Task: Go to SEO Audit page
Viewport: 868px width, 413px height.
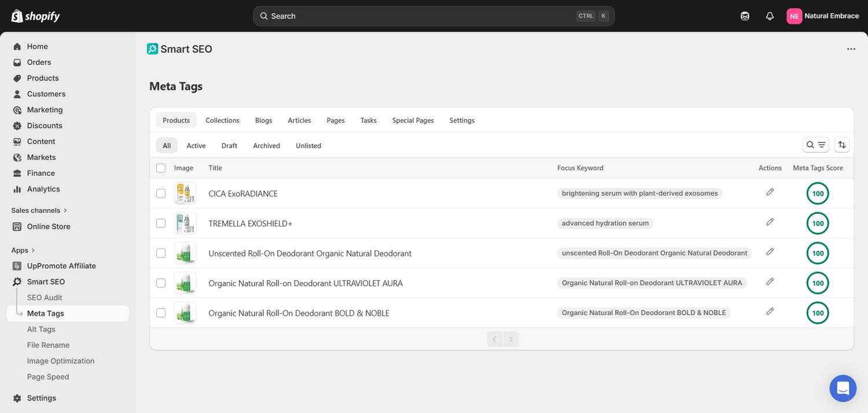Action: click(45, 298)
